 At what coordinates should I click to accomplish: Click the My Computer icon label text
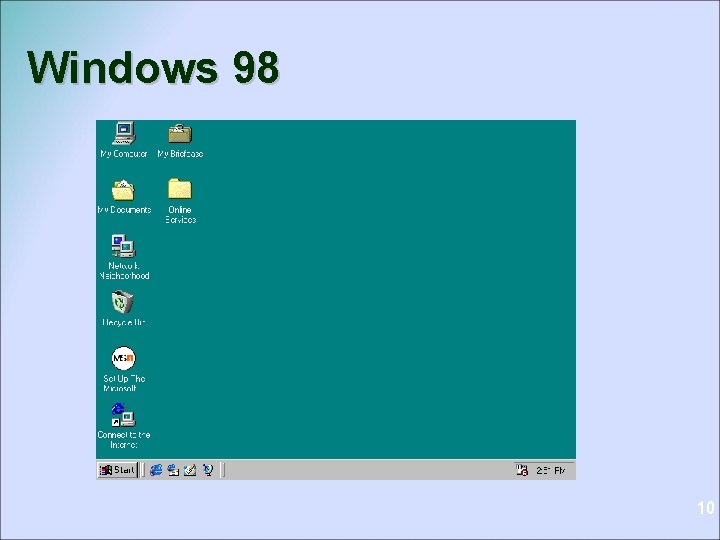pyautogui.click(x=124, y=154)
